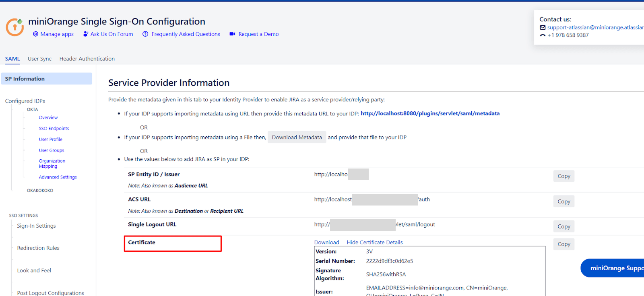Switch to Header Authentication tab
The image size is (644, 296).
87,59
